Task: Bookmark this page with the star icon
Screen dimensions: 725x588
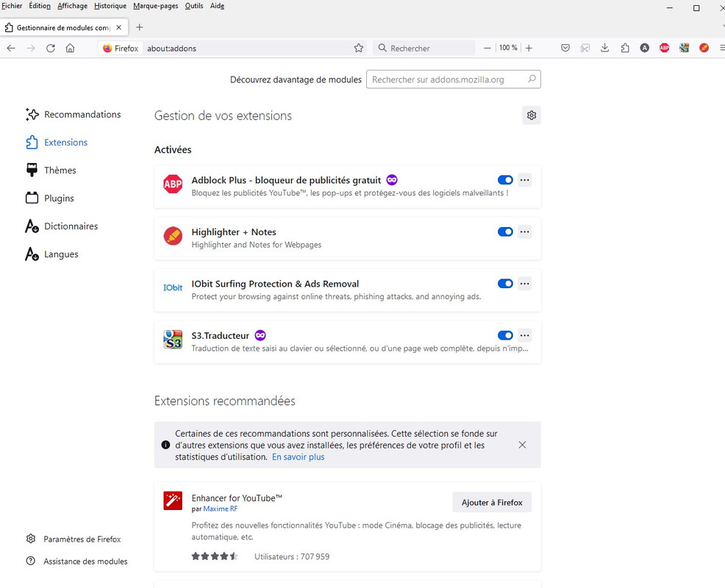Action: [x=358, y=48]
